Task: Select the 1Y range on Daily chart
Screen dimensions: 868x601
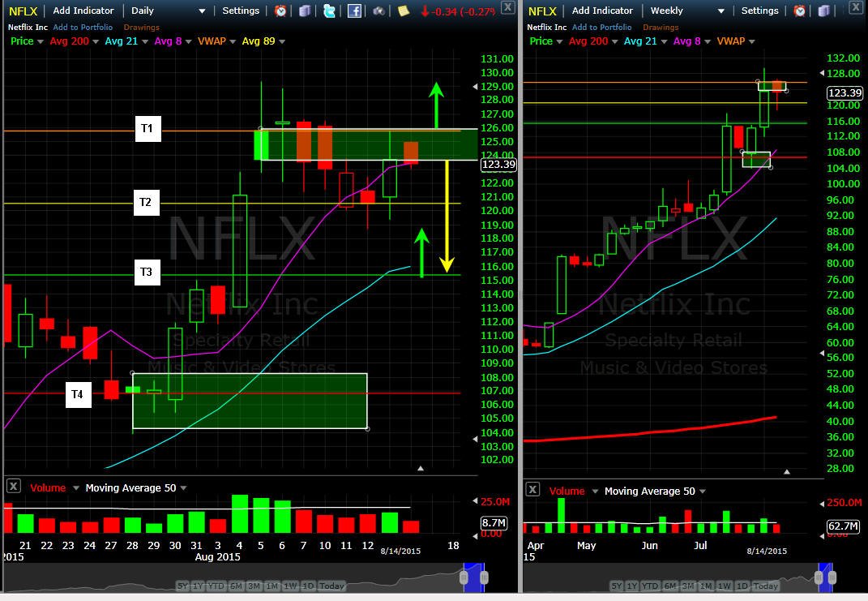Action: [x=198, y=586]
